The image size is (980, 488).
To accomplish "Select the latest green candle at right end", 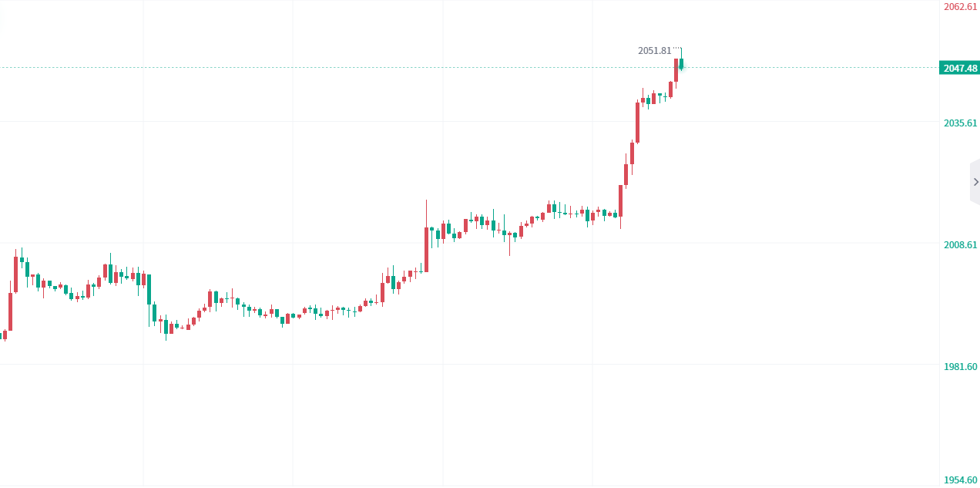I will pos(681,64).
